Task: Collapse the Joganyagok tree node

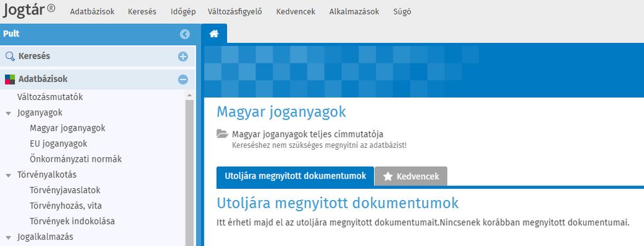Action: coord(8,113)
